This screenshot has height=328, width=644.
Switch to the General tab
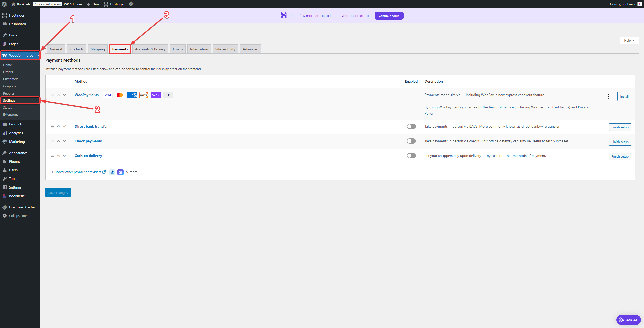point(56,49)
